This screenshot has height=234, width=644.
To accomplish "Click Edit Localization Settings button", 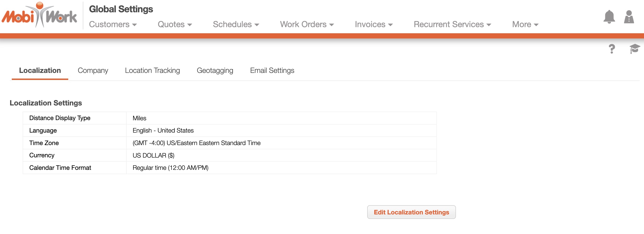I will (x=411, y=212).
